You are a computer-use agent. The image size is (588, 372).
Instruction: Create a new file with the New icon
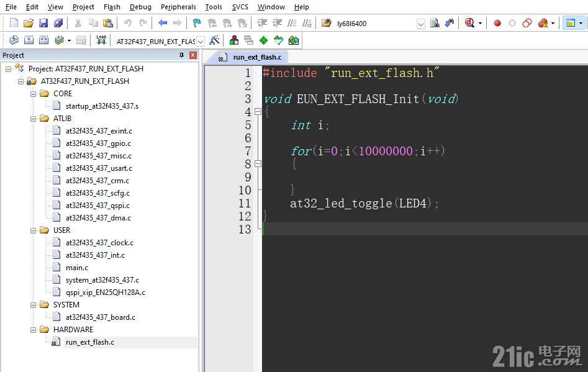click(14, 23)
